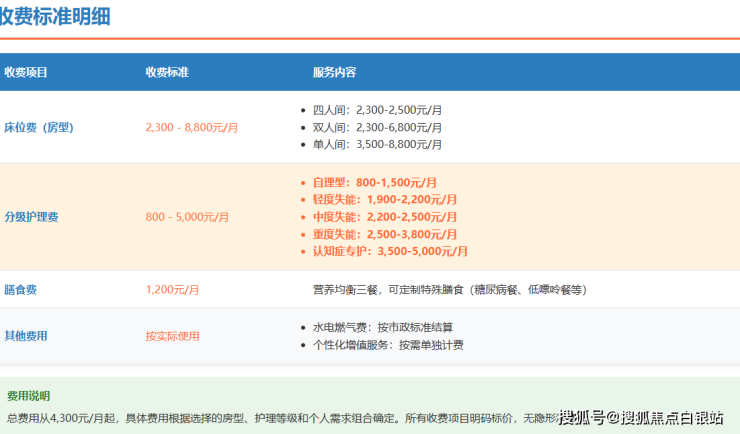Select the 收费标准 column header
740x434 pixels.
[167, 73]
